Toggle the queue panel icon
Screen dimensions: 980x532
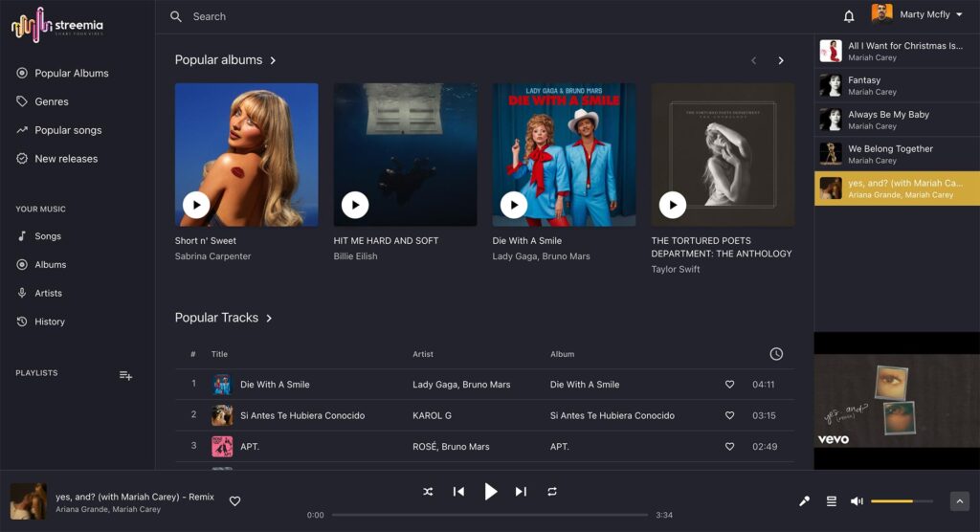[831, 501]
